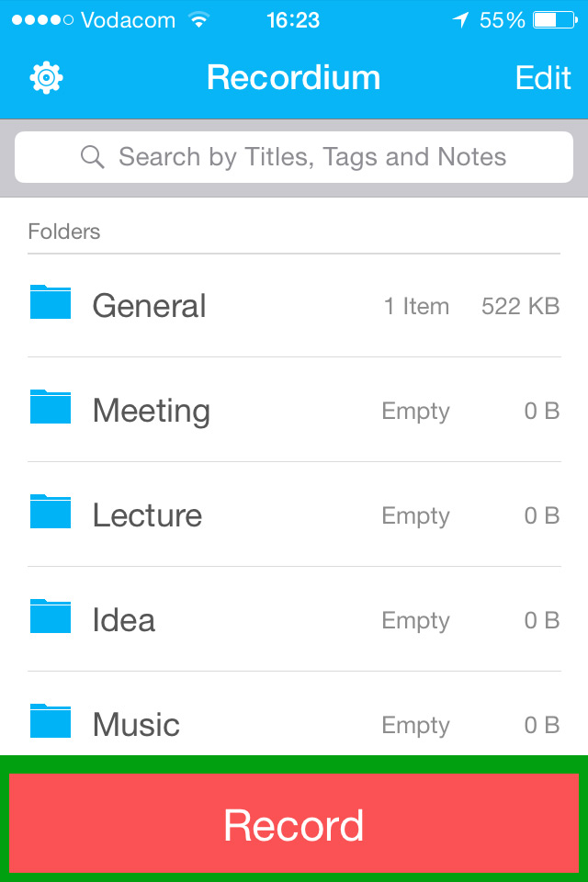Click the Idea folder icon
This screenshot has width=588, height=882.
pos(51,616)
